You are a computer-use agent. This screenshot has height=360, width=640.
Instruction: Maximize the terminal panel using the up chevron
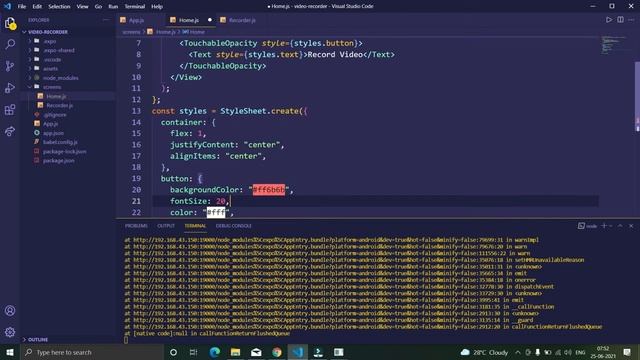(x=620, y=225)
